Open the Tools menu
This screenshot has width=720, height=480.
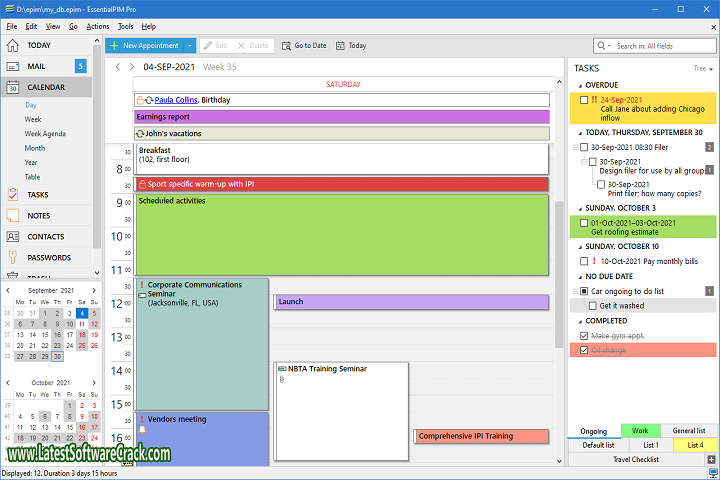click(125, 27)
